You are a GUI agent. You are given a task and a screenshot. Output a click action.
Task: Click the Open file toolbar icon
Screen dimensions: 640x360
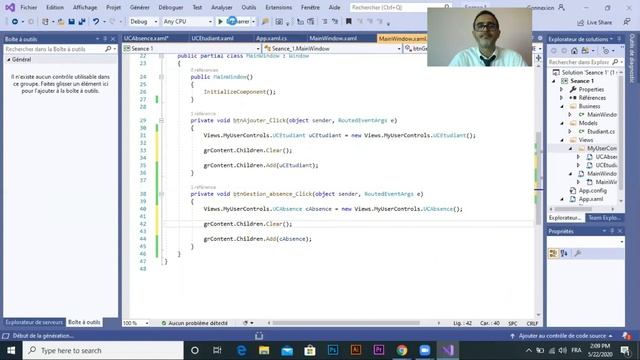[61, 22]
